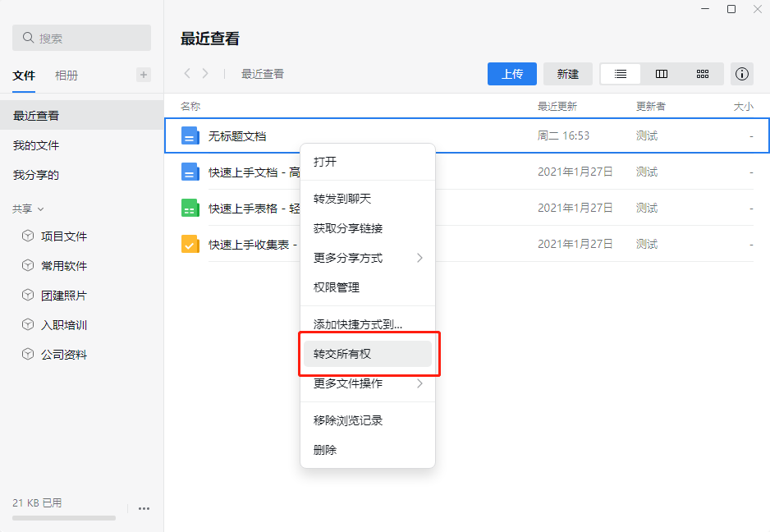Go forward with right arrow icon
The width and height of the screenshot is (770, 532).
(205, 74)
